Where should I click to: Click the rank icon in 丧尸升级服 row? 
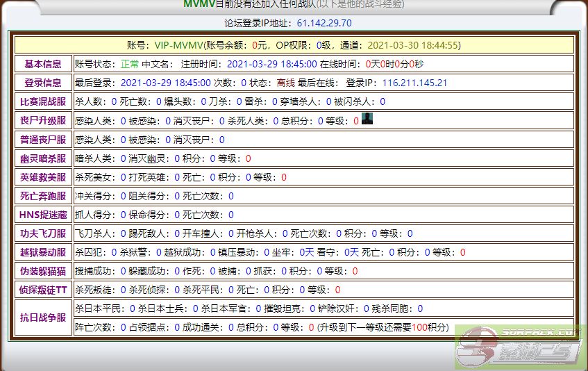[x=367, y=119]
